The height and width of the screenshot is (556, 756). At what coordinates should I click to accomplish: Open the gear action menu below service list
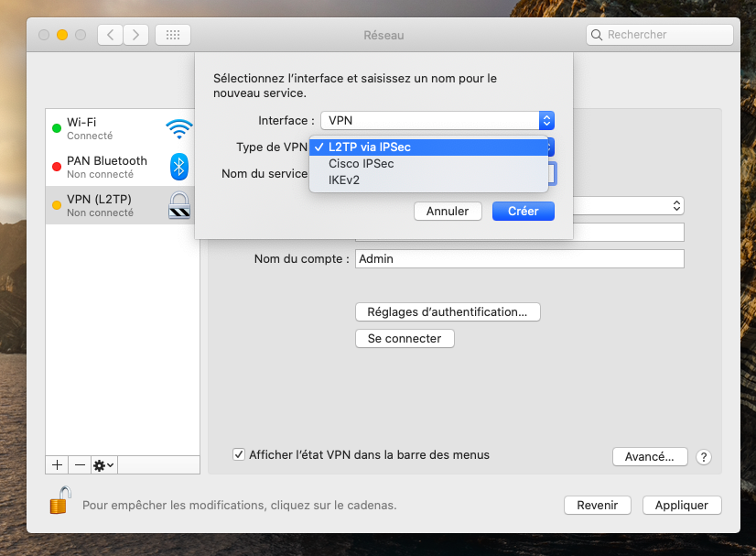[x=103, y=465]
